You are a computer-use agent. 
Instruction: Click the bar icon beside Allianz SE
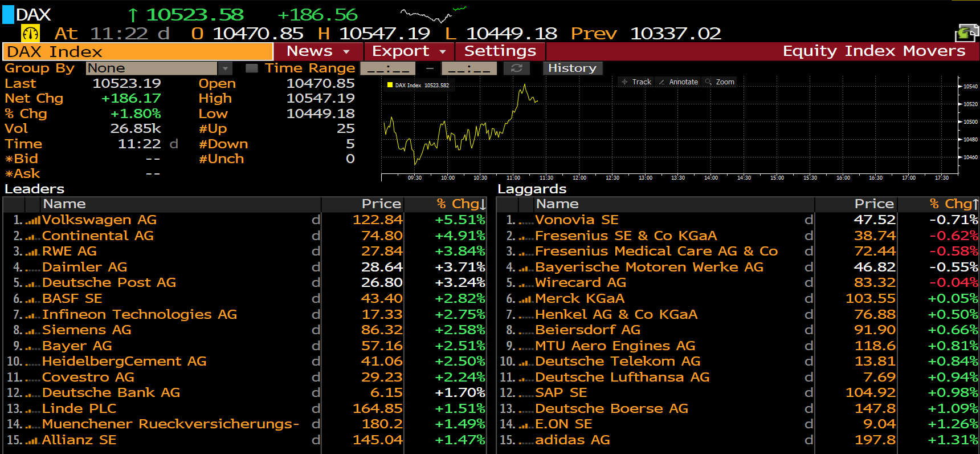tap(32, 441)
